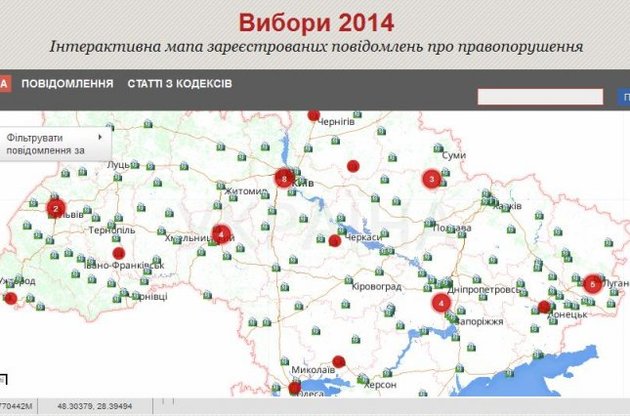The width and height of the screenshot is (630, 416).
Task: Click the red marker at Одеса
Action: [x=294, y=388]
